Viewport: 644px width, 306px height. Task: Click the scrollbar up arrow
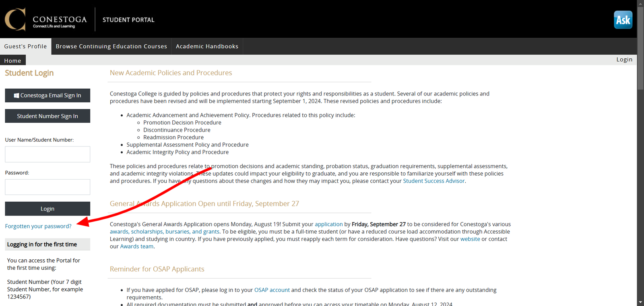coord(640,3)
